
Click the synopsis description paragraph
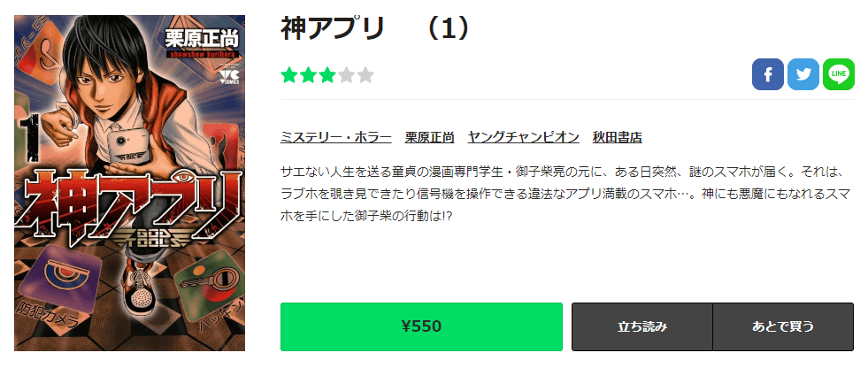566,193
